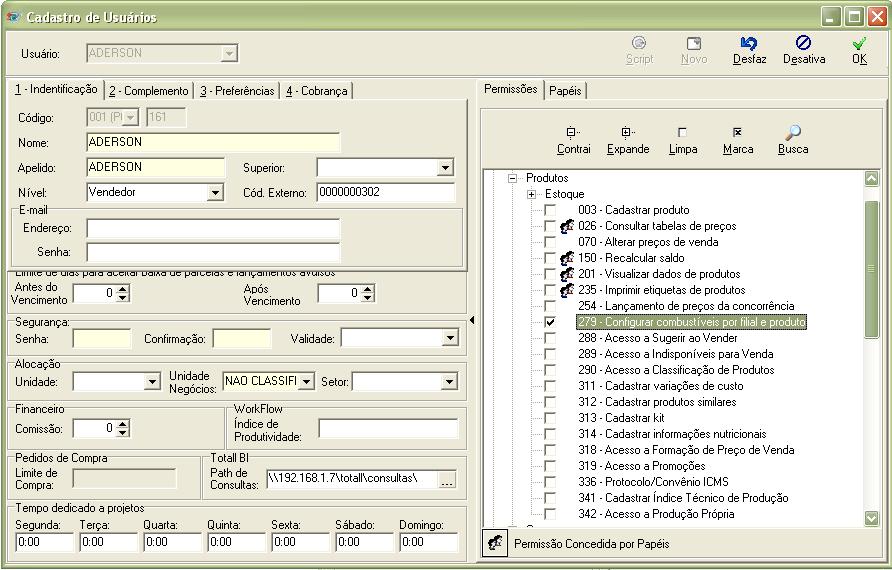Click scroll up arrow of permissions tree
This screenshot has height=570, width=892.
pos(871,179)
